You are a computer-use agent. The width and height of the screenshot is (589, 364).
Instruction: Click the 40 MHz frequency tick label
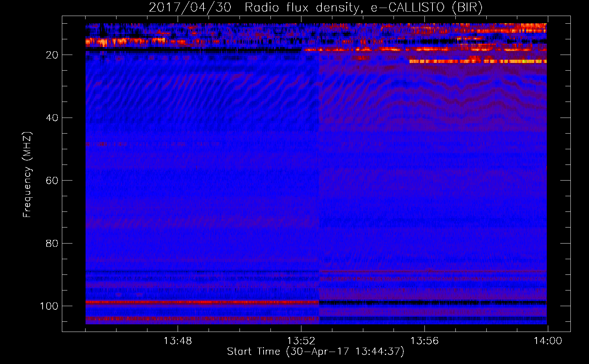pyautogui.click(x=52, y=118)
